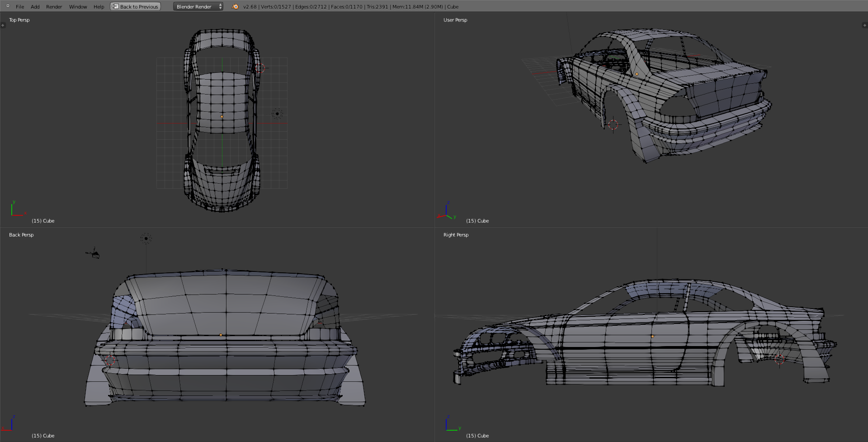Open the Help menu
Screen dimensions: 868x442
point(99,7)
